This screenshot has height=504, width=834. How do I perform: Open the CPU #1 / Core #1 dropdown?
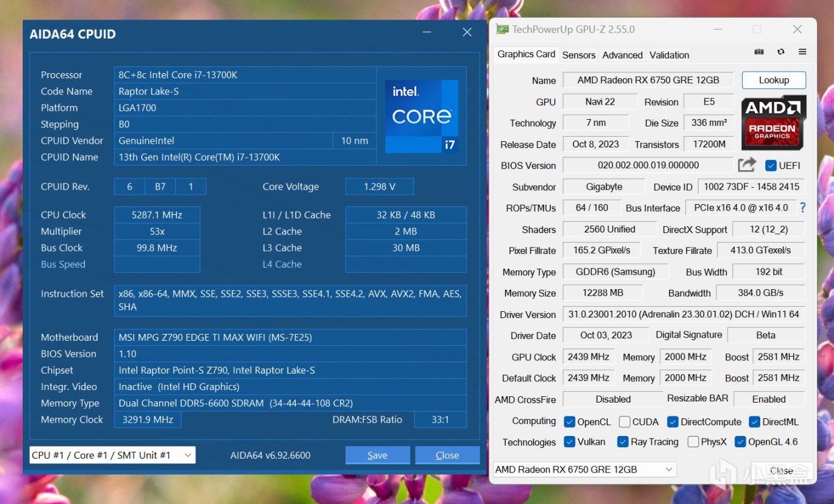point(112,455)
